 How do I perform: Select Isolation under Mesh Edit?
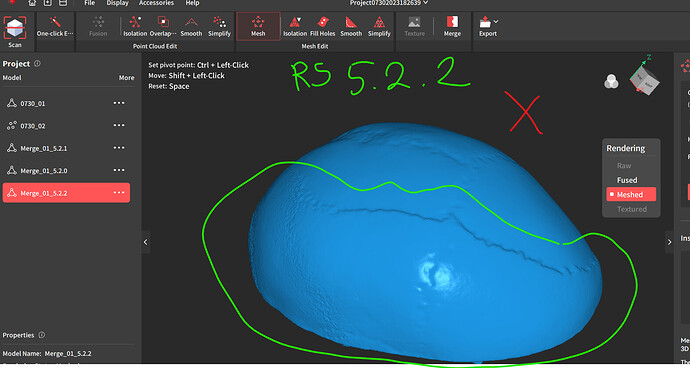[x=295, y=26]
